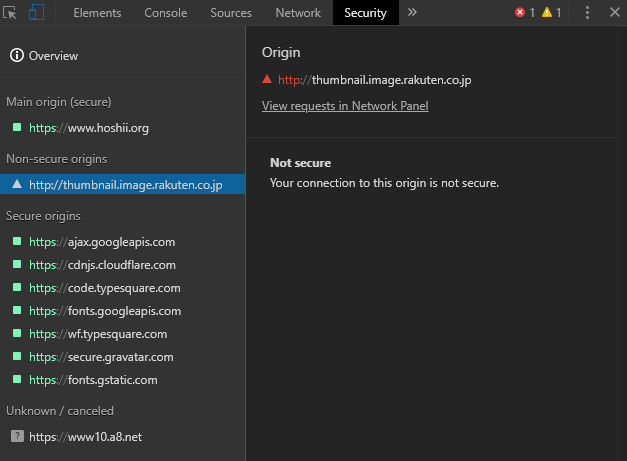Select ajax.googleapis.com secure origin
Screen dimensions: 627x461
pyautogui.click(x=102, y=242)
